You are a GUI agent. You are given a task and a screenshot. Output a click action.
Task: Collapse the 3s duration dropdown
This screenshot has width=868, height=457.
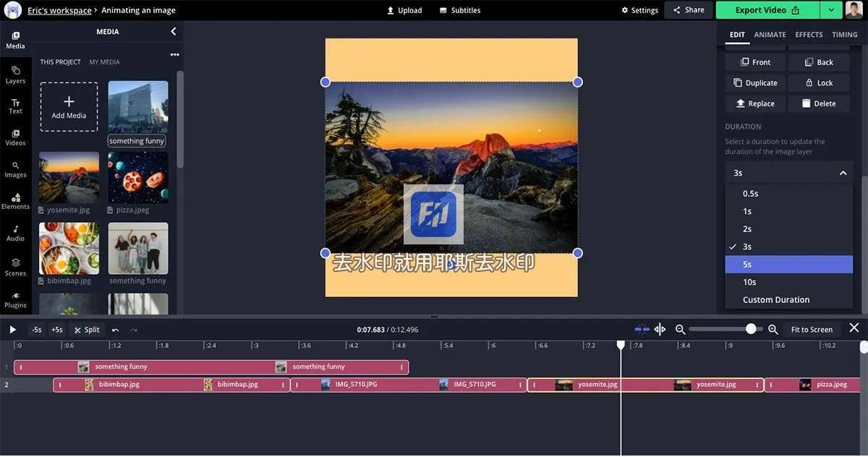pos(789,173)
